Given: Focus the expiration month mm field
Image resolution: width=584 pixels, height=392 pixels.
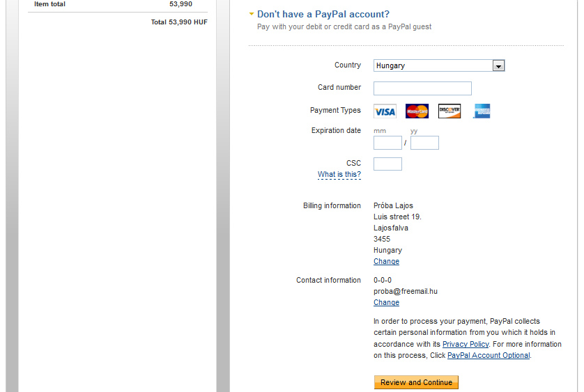Looking at the screenshot, I should 387,143.
